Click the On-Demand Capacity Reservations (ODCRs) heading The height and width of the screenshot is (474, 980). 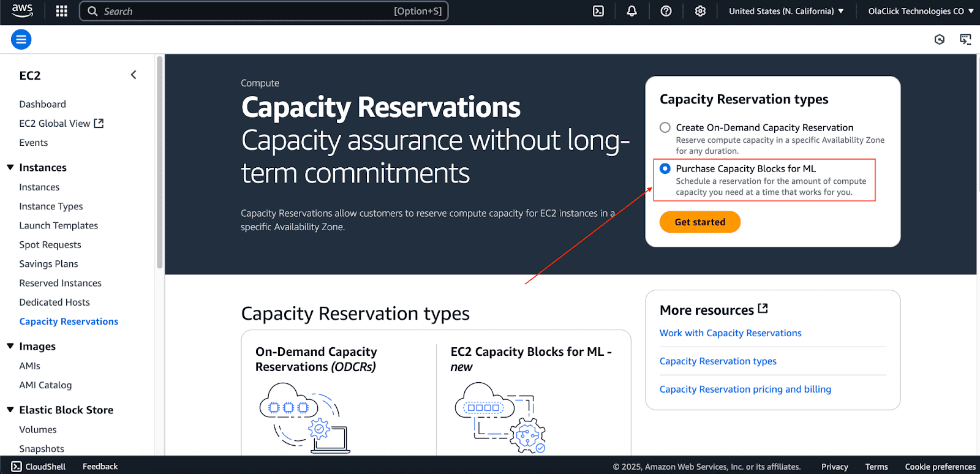316,359
